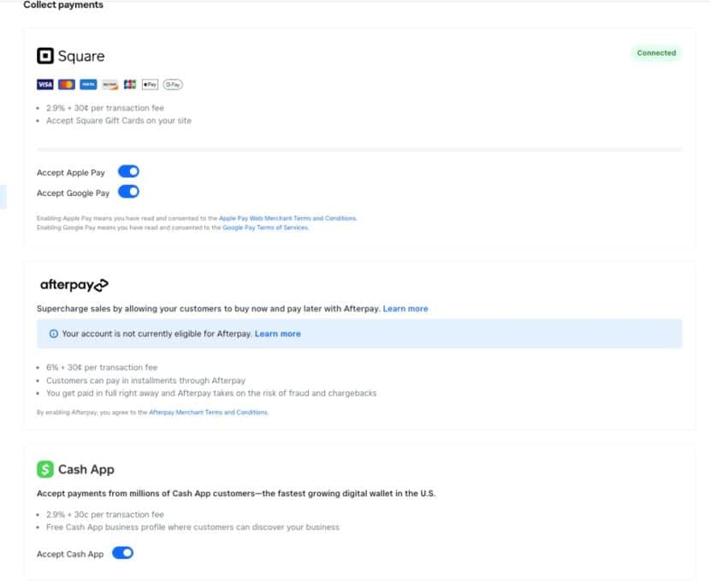
Task: Turn off the Accept Google Pay switch
Action: [128, 193]
